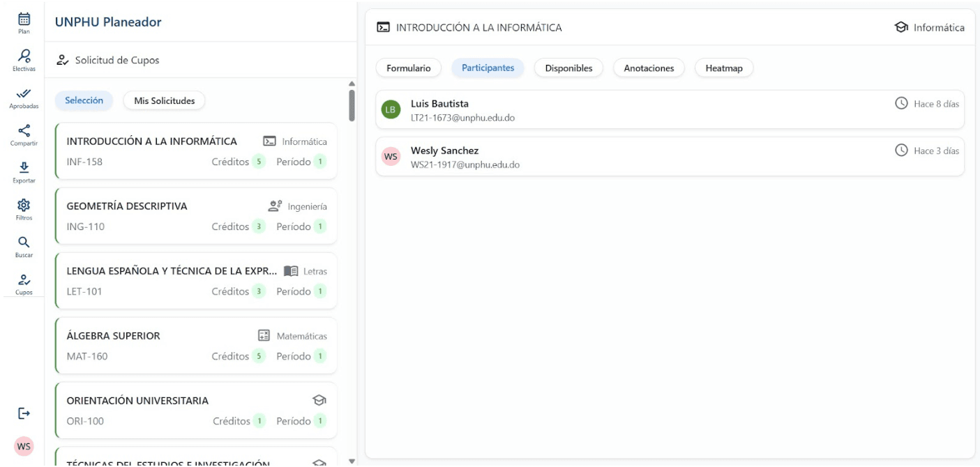Click the Solicitud de Cupos header icon
980x467 pixels.
tap(62, 60)
